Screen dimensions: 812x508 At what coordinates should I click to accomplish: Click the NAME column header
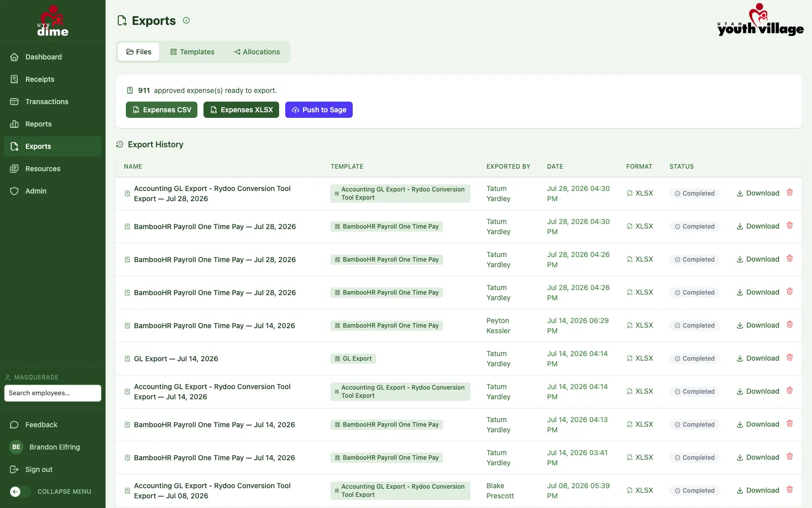click(133, 167)
